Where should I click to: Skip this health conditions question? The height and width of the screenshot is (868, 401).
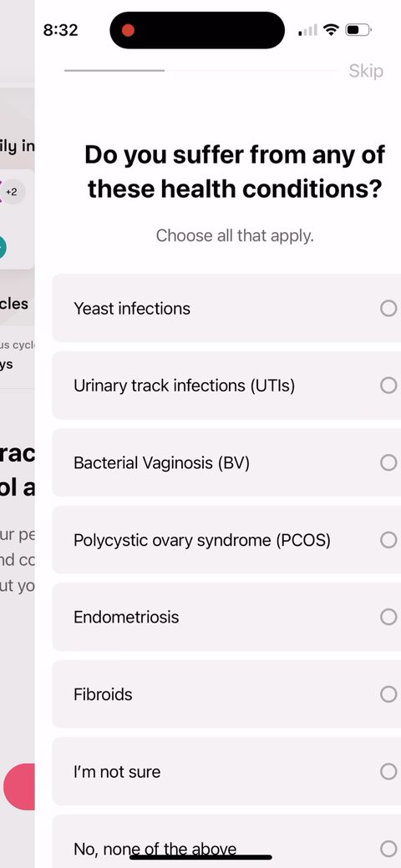point(366,71)
